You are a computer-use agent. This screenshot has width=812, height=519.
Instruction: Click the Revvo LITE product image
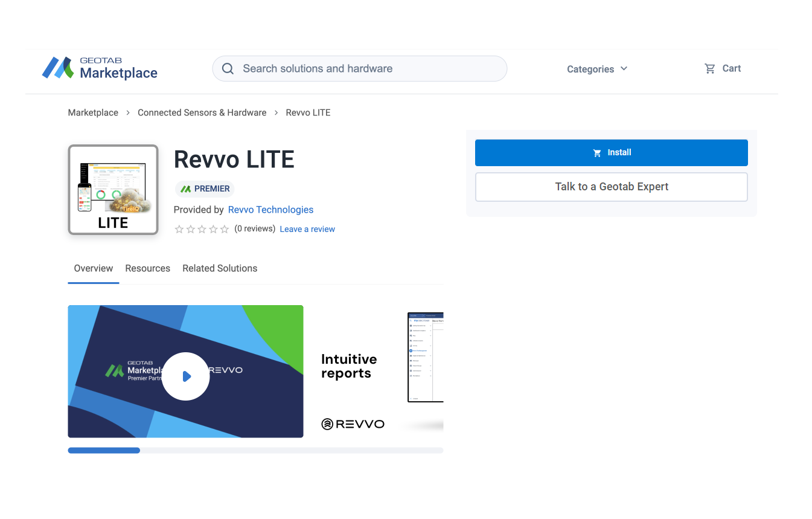pyautogui.click(x=113, y=190)
